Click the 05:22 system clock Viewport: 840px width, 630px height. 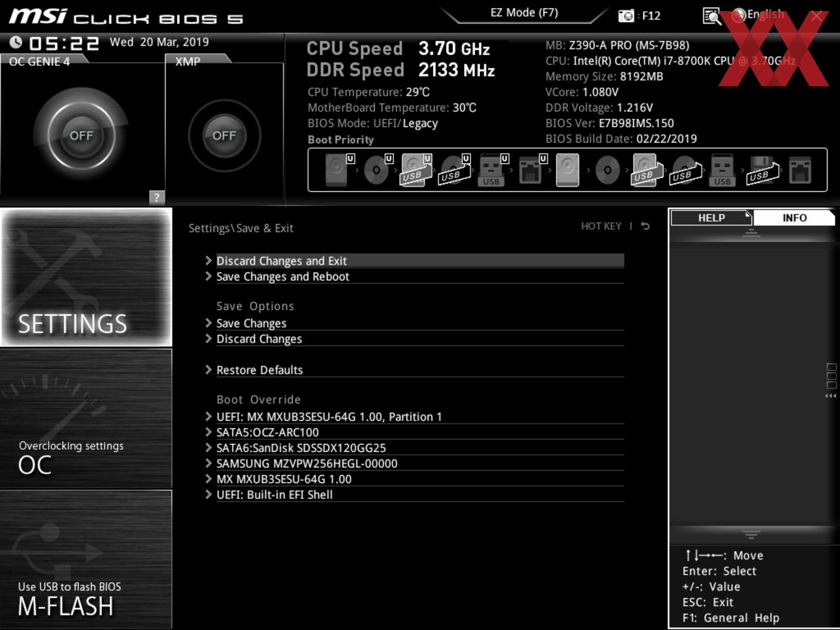(x=64, y=43)
